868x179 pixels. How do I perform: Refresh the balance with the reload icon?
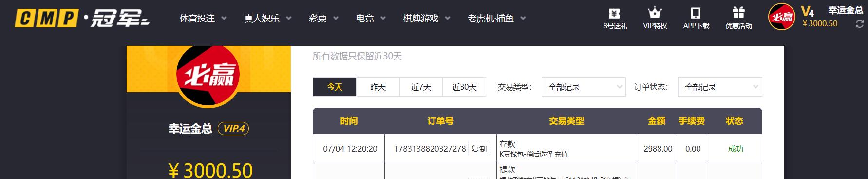(x=859, y=24)
